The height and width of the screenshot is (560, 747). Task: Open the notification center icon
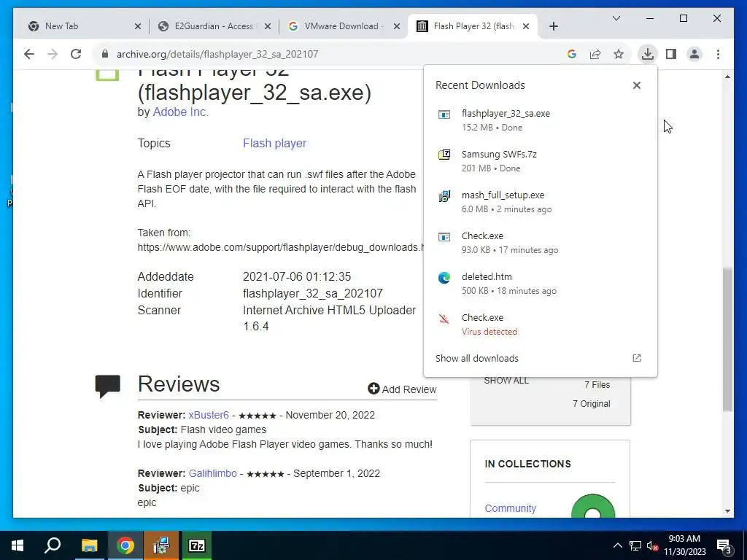724,545
